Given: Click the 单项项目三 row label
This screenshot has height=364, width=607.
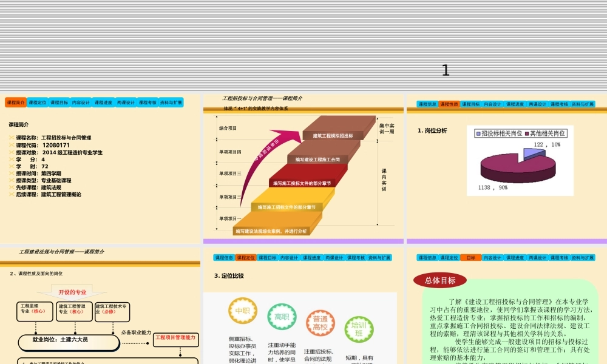Looking at the screenshot, I should tap(230, 174).
